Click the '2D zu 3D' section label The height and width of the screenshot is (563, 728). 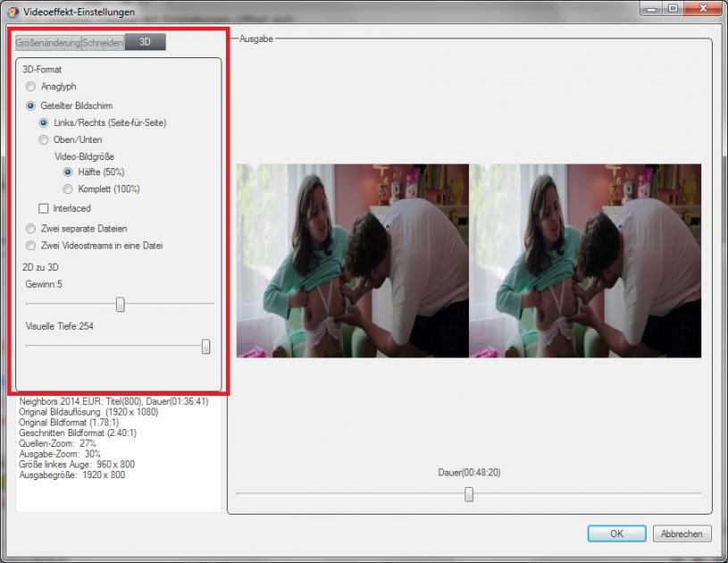pos(40,267)
